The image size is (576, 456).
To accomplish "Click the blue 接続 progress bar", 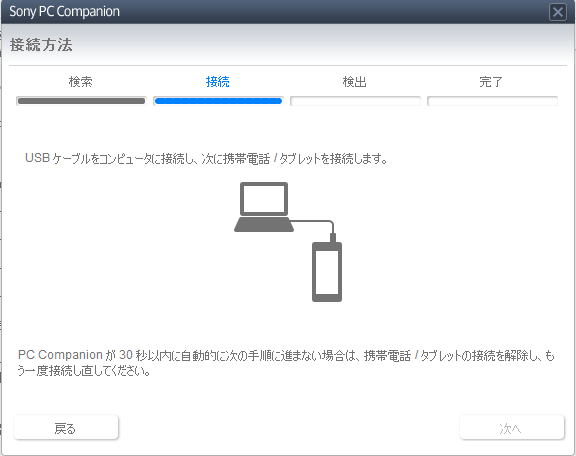I will point(218,101).
